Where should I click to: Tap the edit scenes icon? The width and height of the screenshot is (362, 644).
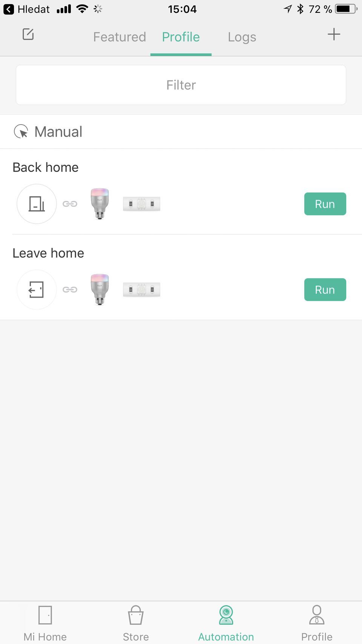click(x=28, y=34)
